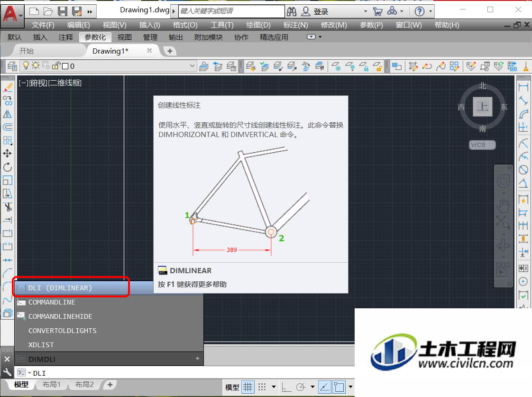Select the 开始 document tab

tap(27, 51)
